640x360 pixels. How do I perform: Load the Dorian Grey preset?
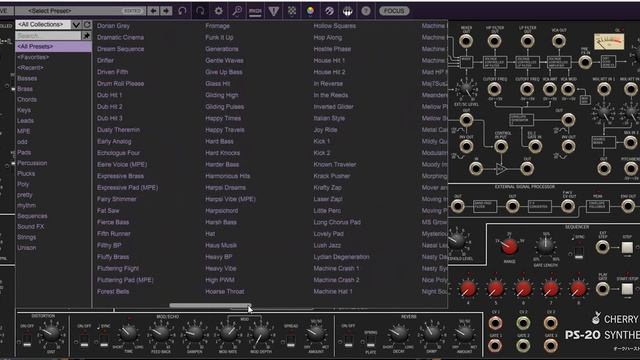coord(113,26)
